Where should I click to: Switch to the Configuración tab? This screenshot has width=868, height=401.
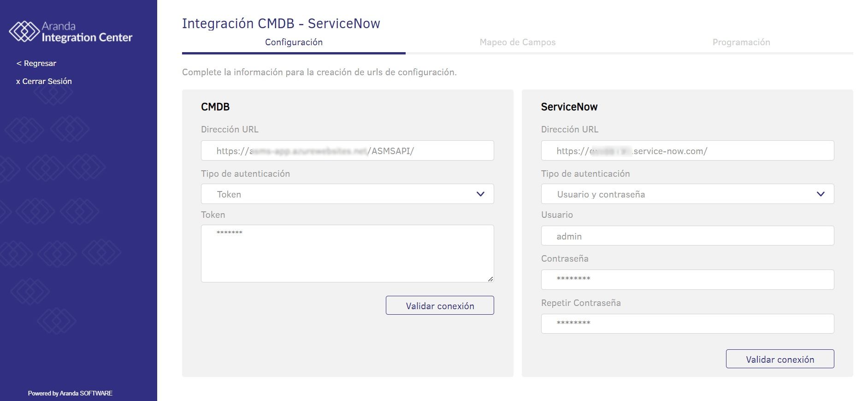tap(294, 42)
